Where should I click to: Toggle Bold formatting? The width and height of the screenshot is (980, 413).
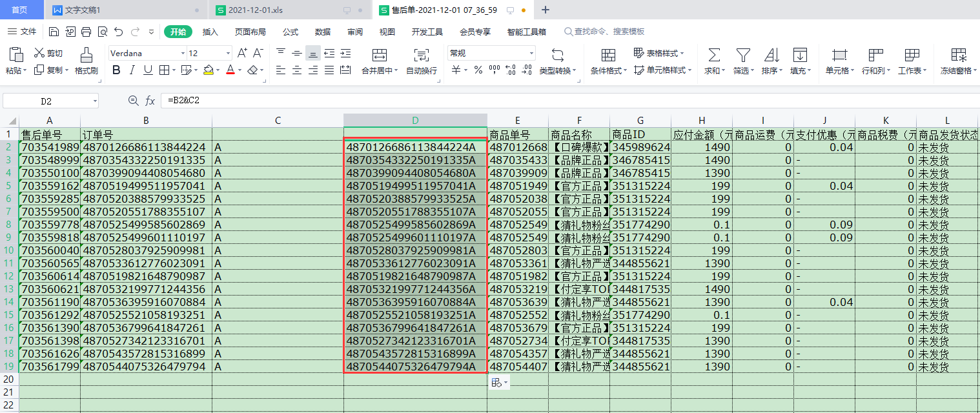click(x=116, y=70)
